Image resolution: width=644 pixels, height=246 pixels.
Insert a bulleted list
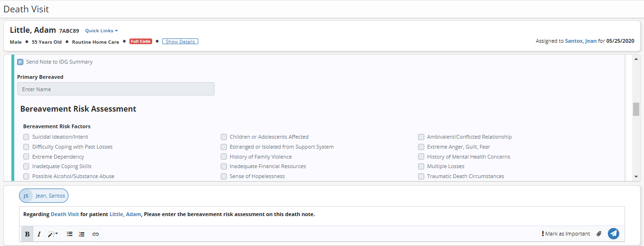point(69,234)
